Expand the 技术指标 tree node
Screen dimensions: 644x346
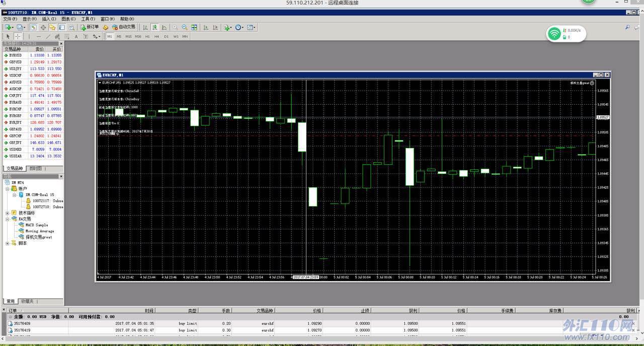pos(7,213)
